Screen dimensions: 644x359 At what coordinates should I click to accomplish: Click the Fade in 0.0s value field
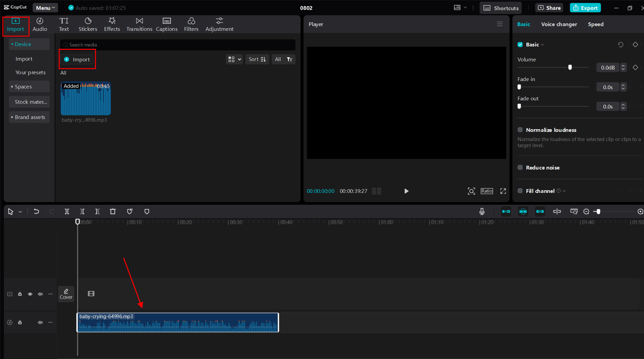tap(608, 87)
